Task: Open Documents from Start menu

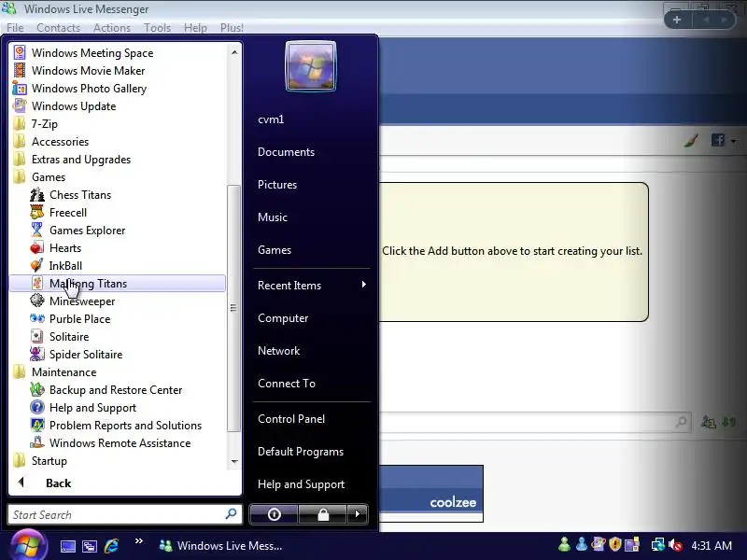Action: coord(286,152)
